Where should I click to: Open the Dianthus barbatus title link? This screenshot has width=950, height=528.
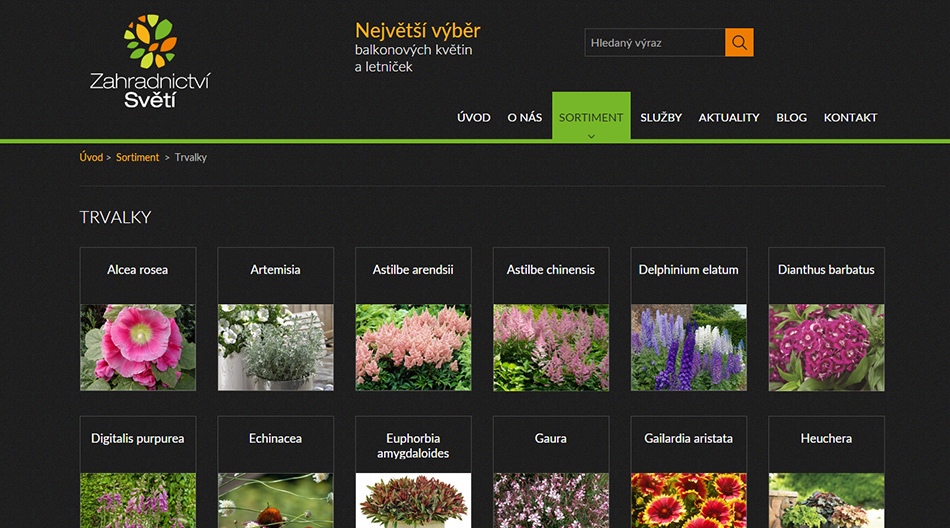826,270
